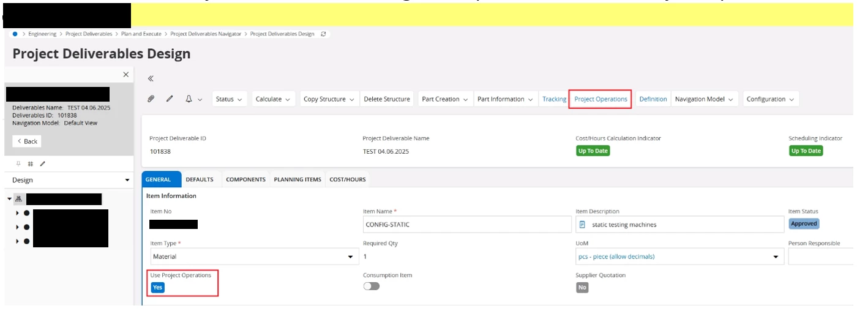
Task: Switch to the COST/HOURS tab
Action: click(x=348, y=179)
